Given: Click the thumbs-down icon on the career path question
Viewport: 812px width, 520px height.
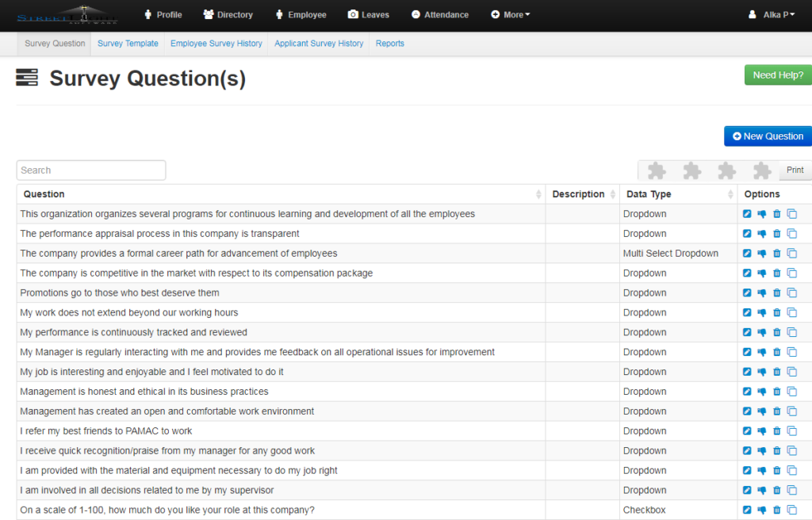Looking at the screenshot, I should click(762, 253).
